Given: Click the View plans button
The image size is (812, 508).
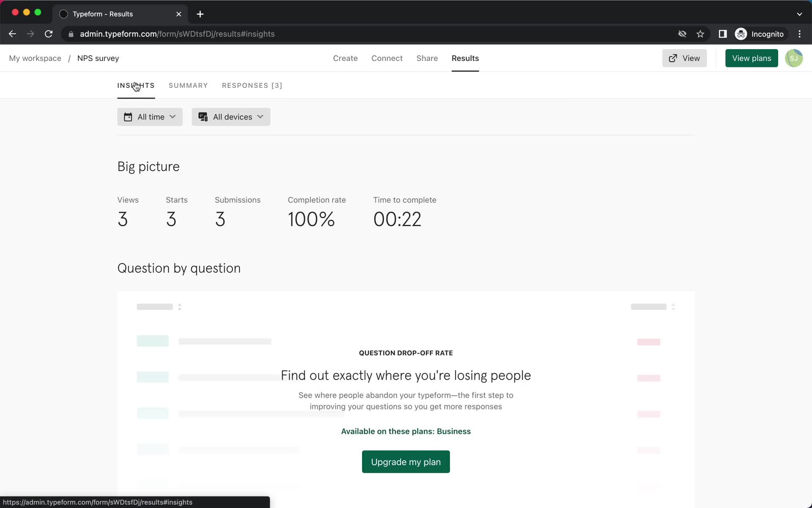Looking at the screenshot, I should (x=752, y=58).
